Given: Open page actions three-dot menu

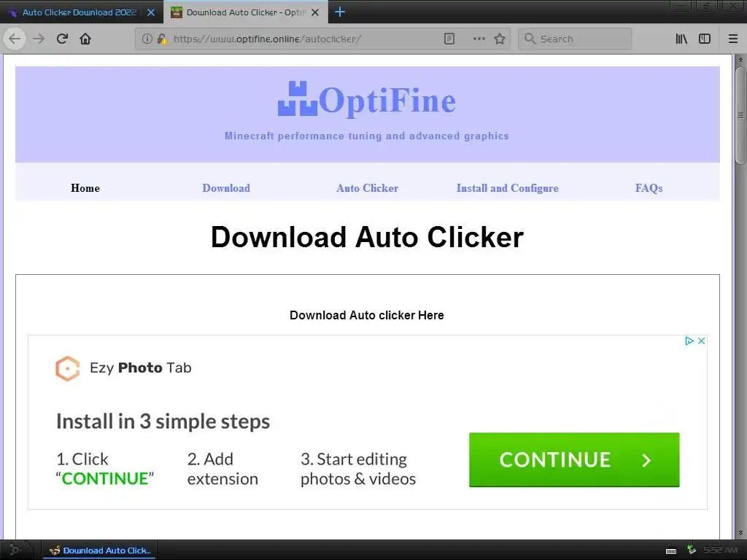Looking at the screenshot, I should pyautogui.click(x=479, y=39).
